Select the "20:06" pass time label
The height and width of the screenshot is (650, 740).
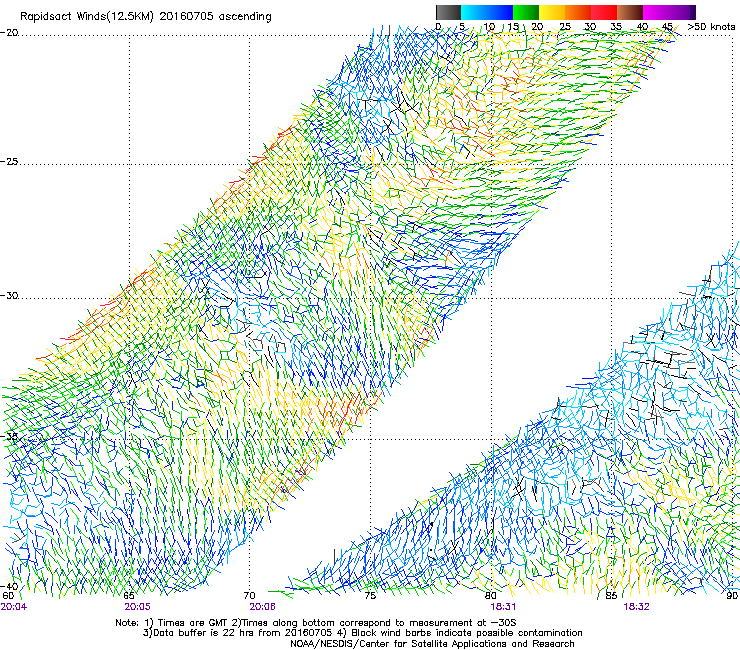pyautogui.click(x=262, y=607)
